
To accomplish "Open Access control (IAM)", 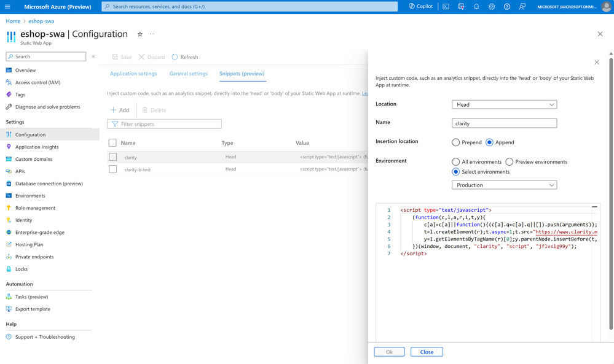I will [x=37, y=82].
